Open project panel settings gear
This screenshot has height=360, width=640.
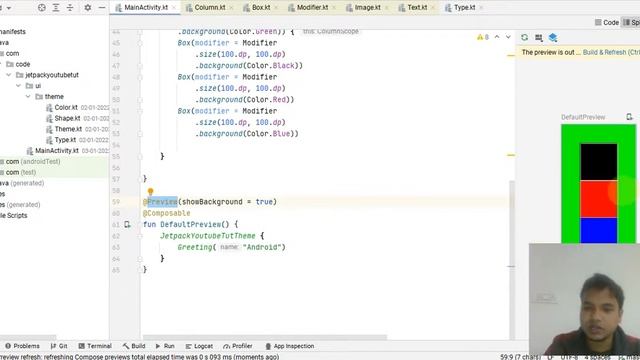coord(88,7)
